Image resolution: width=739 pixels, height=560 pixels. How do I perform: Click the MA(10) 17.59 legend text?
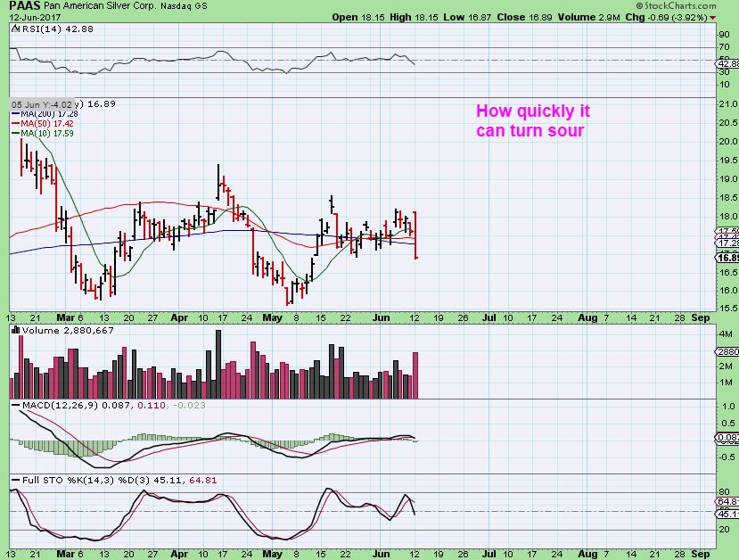[47, 134]
